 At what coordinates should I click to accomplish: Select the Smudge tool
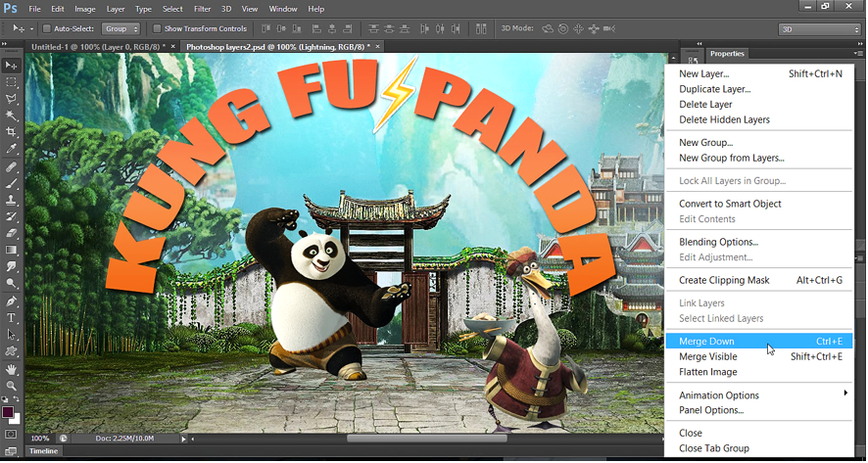[x=11, y=266]
